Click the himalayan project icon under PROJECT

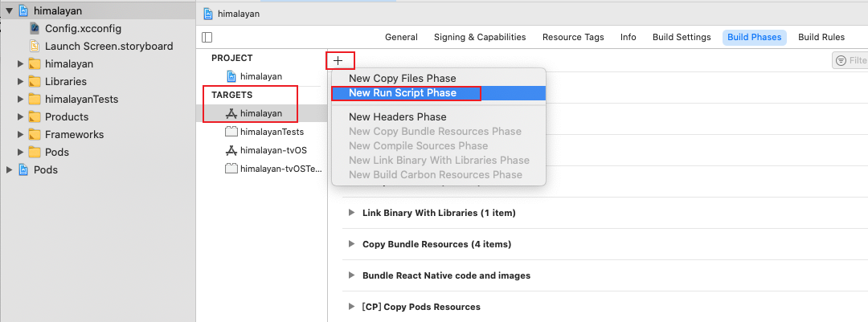[x=231, y=75]
